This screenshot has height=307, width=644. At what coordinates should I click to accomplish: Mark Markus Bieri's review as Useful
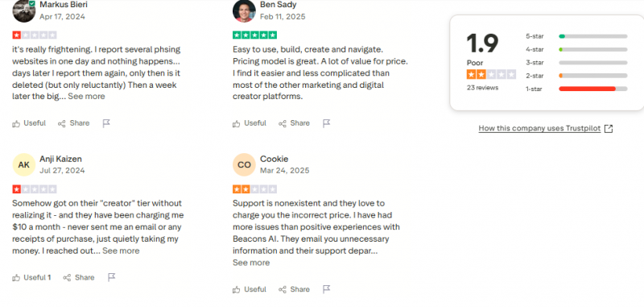click(29, 123)
